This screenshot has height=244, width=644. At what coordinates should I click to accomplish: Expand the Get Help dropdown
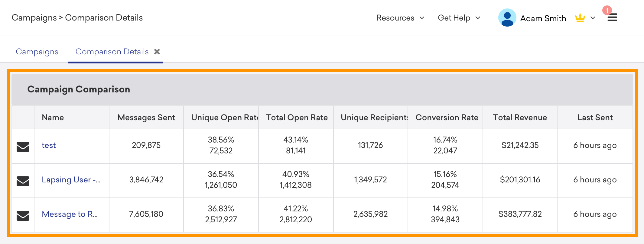[459, 18]
